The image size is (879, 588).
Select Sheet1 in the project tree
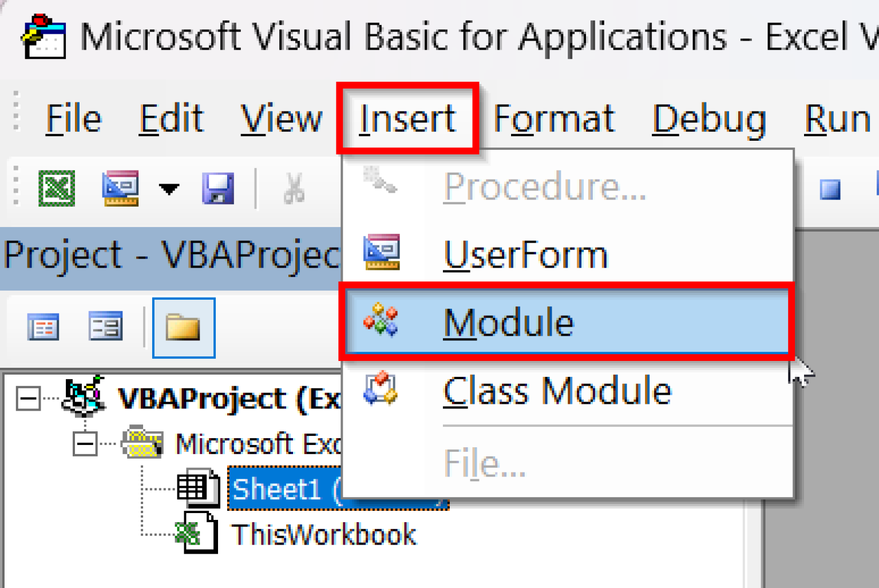click(276, 489)
